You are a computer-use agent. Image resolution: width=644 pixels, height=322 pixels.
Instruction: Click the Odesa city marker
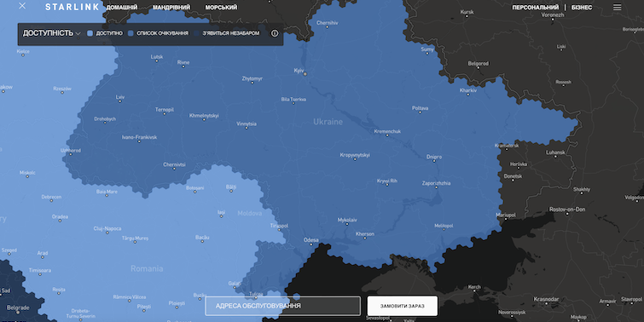(310, 244)
